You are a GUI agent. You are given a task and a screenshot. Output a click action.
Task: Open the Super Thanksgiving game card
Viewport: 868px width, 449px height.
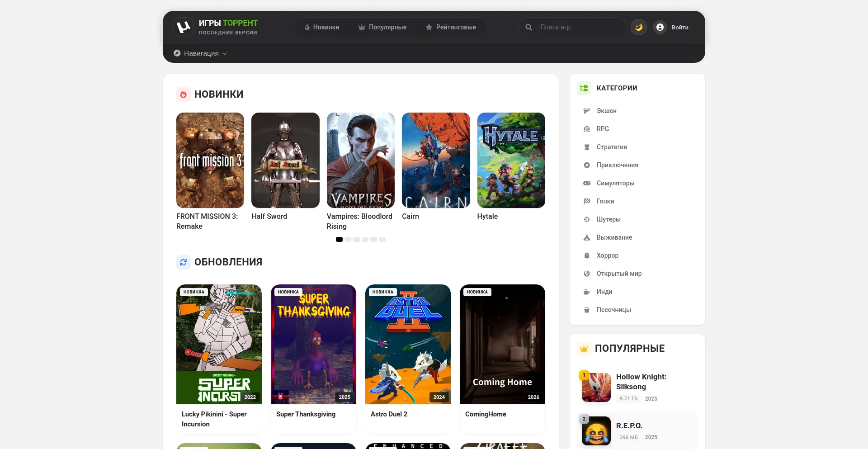313,359
